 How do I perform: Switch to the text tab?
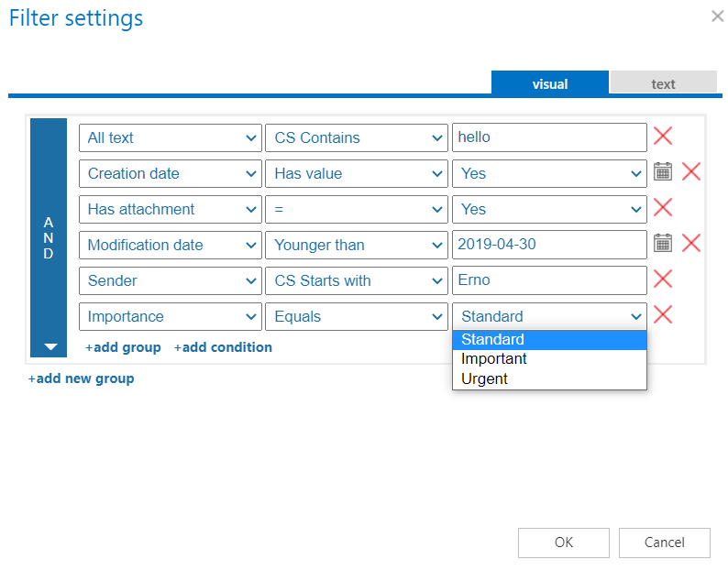pos(663,83)
